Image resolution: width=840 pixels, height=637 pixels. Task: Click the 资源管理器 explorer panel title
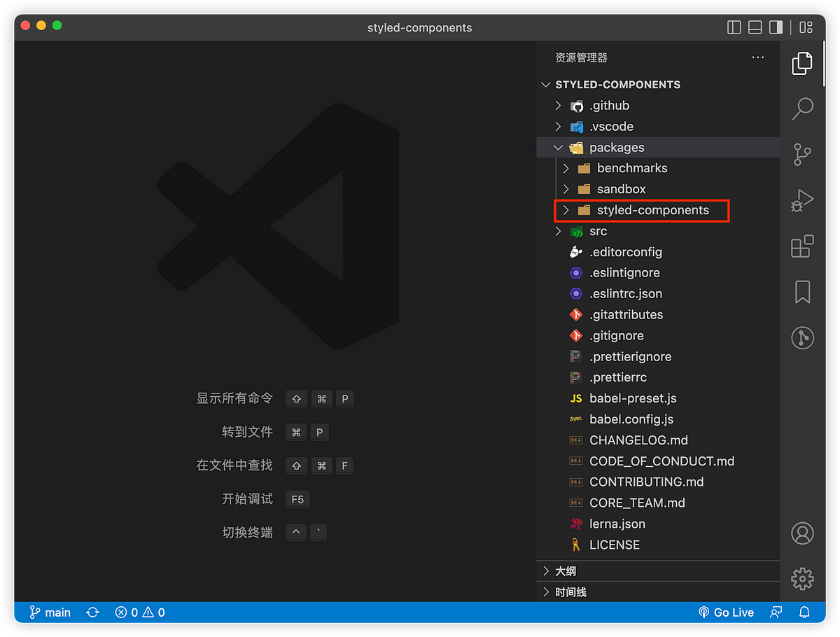(x=581, y=57)
